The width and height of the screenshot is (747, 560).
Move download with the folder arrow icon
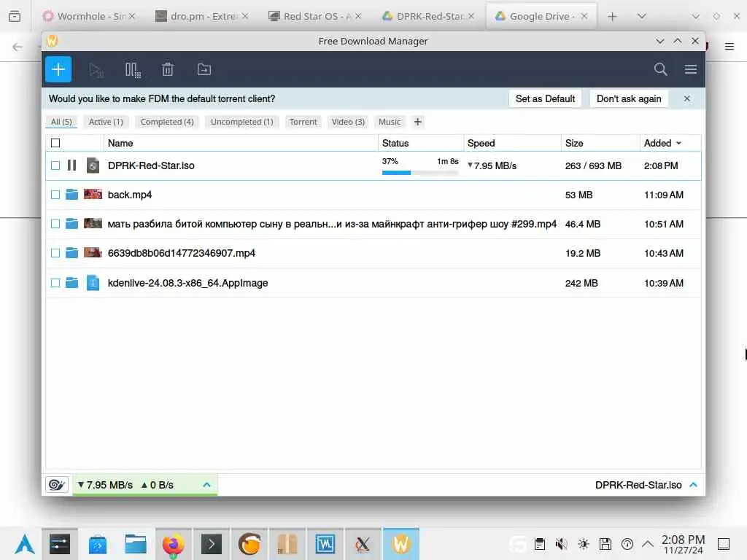click(x=204, y=69)
